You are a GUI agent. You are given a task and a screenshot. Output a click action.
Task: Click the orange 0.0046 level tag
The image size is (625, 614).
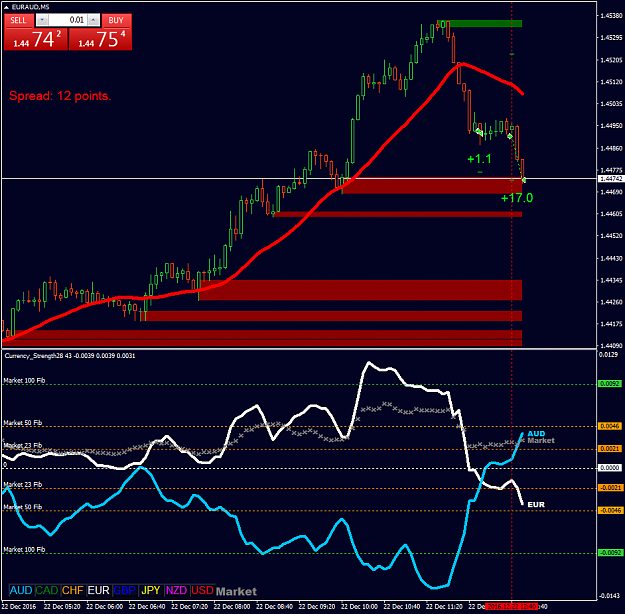click(610, 426)
